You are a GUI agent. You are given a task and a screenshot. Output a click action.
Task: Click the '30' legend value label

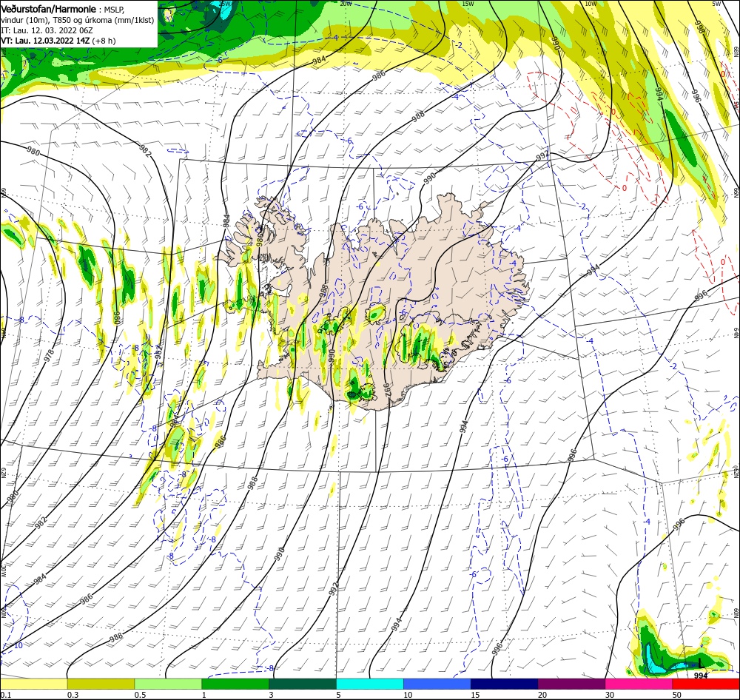click(x=610, y=695)
